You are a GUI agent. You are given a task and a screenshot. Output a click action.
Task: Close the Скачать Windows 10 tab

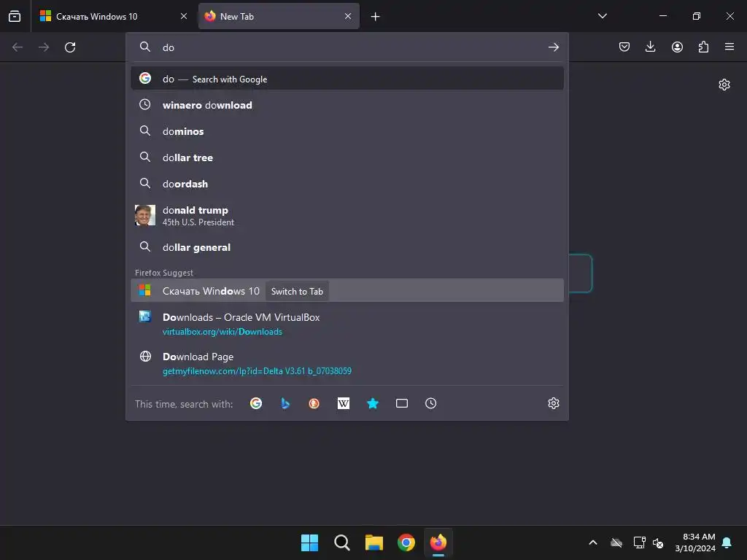coord(184,16)
